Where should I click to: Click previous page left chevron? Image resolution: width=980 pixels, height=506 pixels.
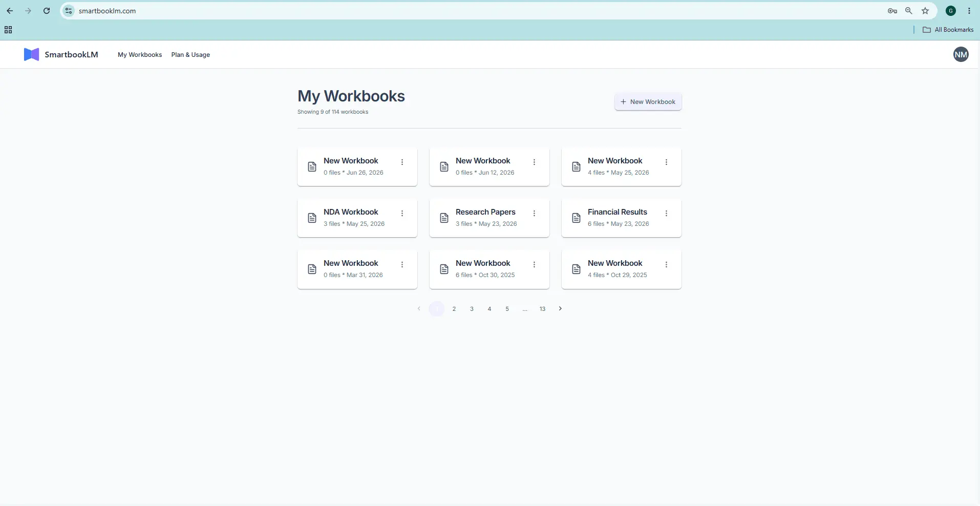click(x=419, y=308)
